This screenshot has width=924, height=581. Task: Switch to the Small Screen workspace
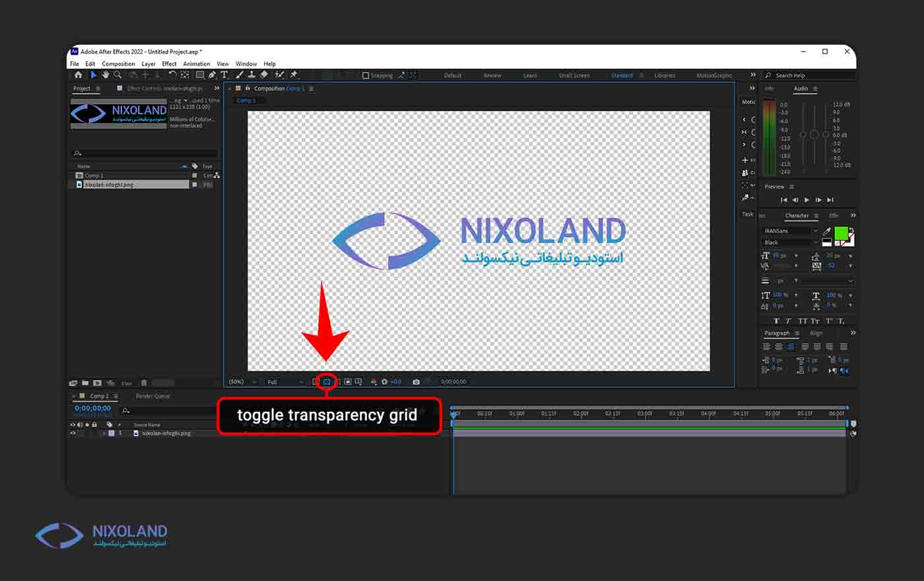574,75
